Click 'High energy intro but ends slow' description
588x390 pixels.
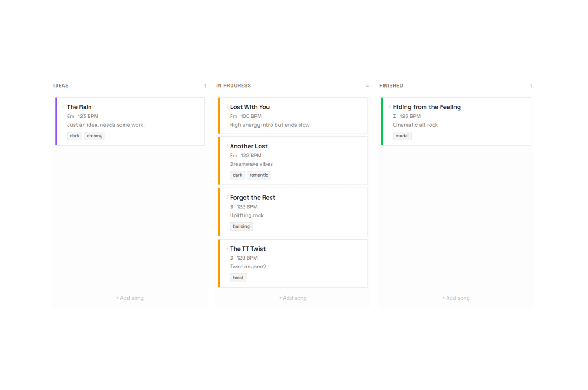click(270, 125)
